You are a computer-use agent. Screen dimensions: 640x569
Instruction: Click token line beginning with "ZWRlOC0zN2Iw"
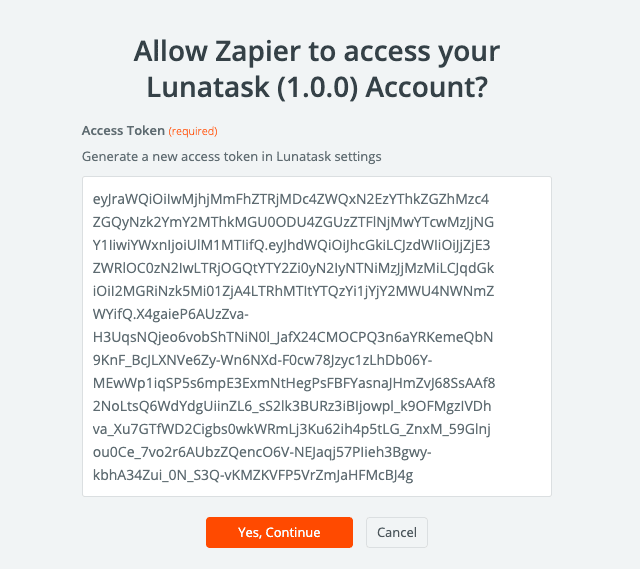290,267
